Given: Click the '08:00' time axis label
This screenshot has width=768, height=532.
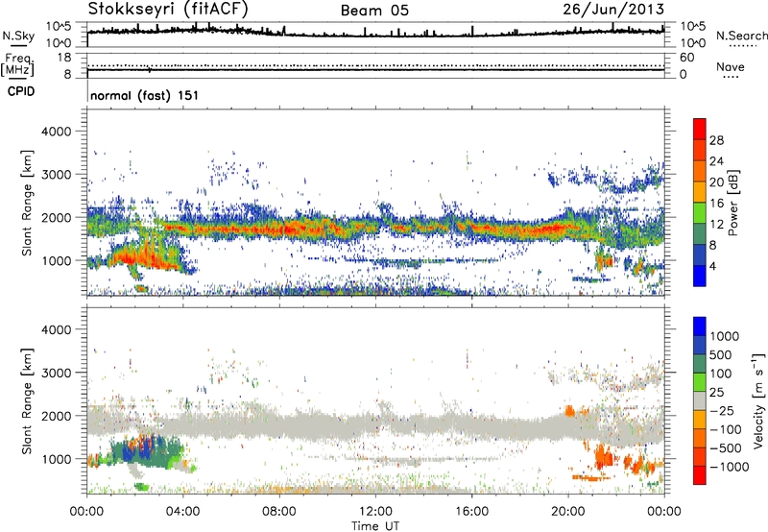Looking at the screenshot, I should [279, 512].
